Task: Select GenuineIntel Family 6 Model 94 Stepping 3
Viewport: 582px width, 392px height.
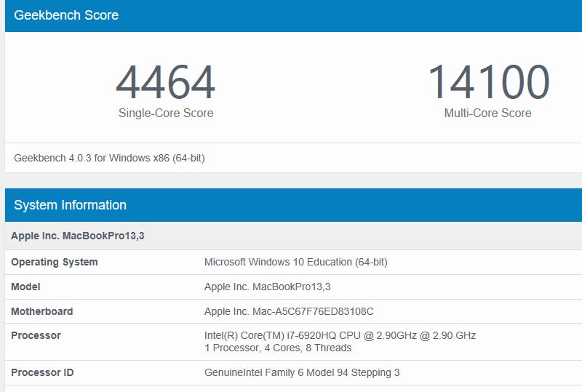Action: point(302,372)
